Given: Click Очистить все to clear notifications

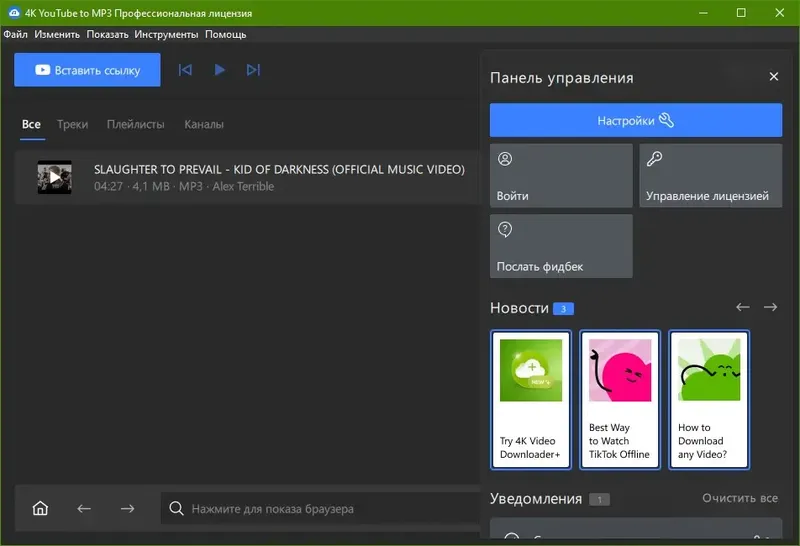Looking at the screenshot, I should coord(740,498).
